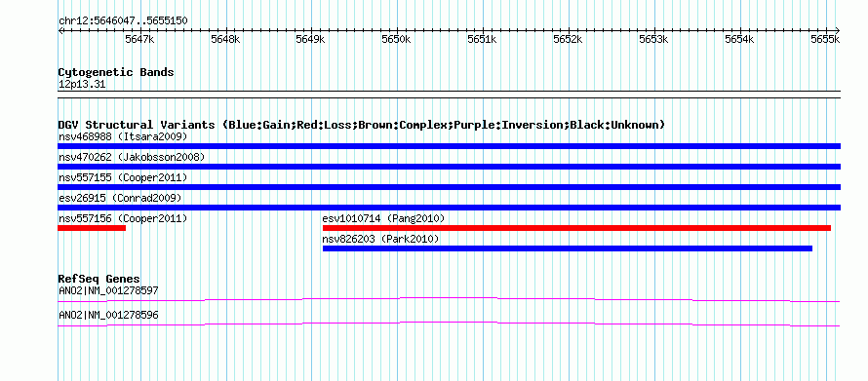
Task: Open the nsv826203 (Park2010) variant label
Action: tap(381, 239)
